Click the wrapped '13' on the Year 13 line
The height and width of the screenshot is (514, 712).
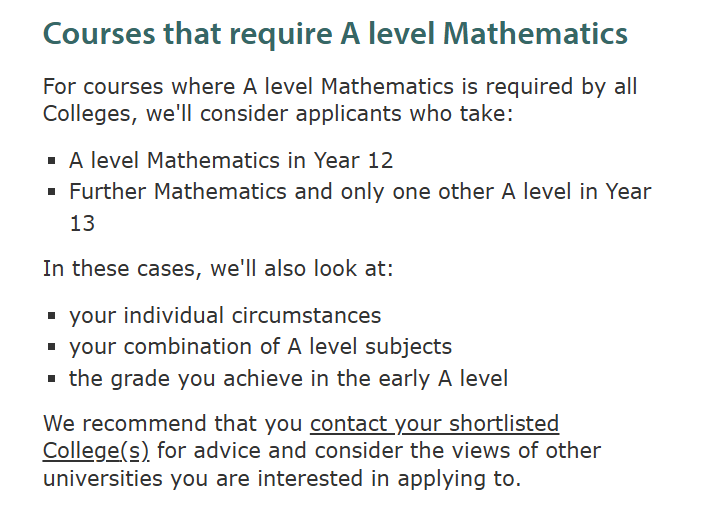tap(82, 223)
